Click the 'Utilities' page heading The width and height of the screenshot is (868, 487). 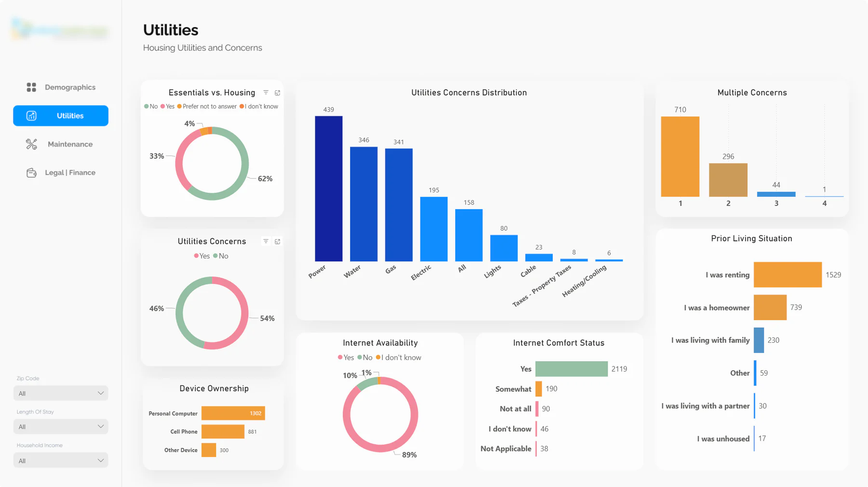pyautogui.click(x=171, y=30)
